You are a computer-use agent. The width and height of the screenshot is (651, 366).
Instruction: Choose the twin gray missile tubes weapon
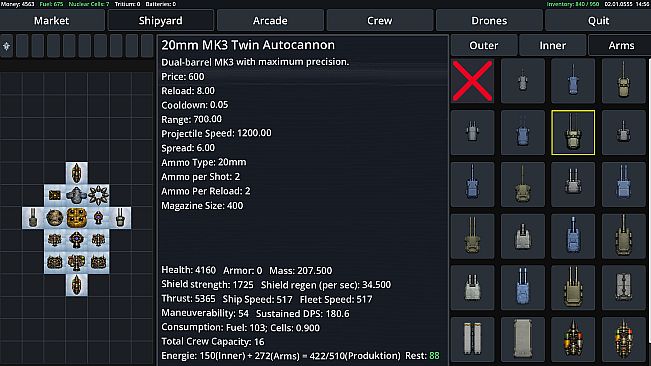click(472, 339)
